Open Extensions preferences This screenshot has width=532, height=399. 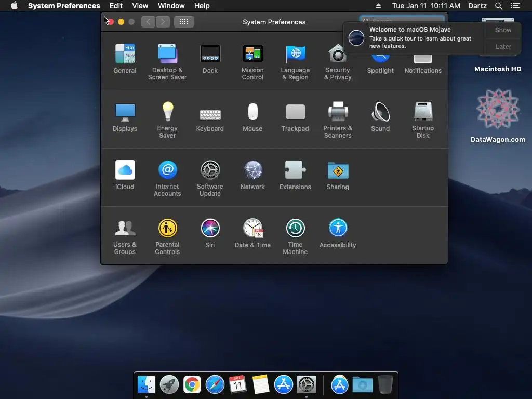click(x=295, y=175)
